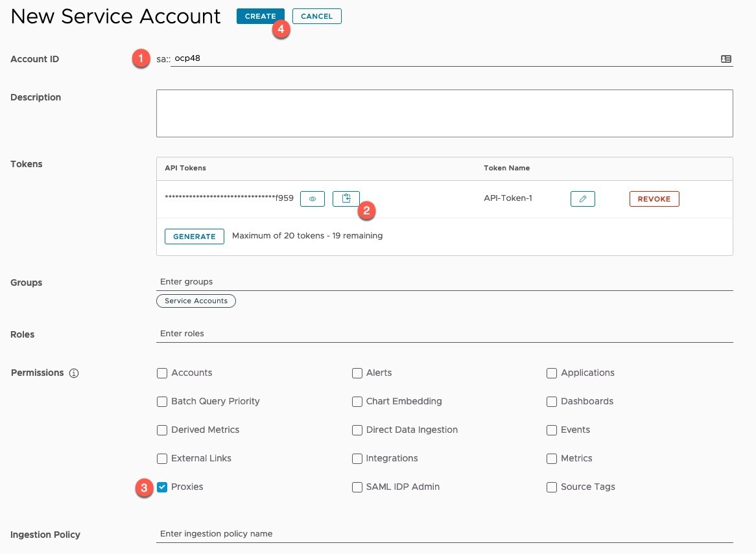Click the Token Name column header
The height and width of the screenshot is (554, 756).
(x=507, y=168)
